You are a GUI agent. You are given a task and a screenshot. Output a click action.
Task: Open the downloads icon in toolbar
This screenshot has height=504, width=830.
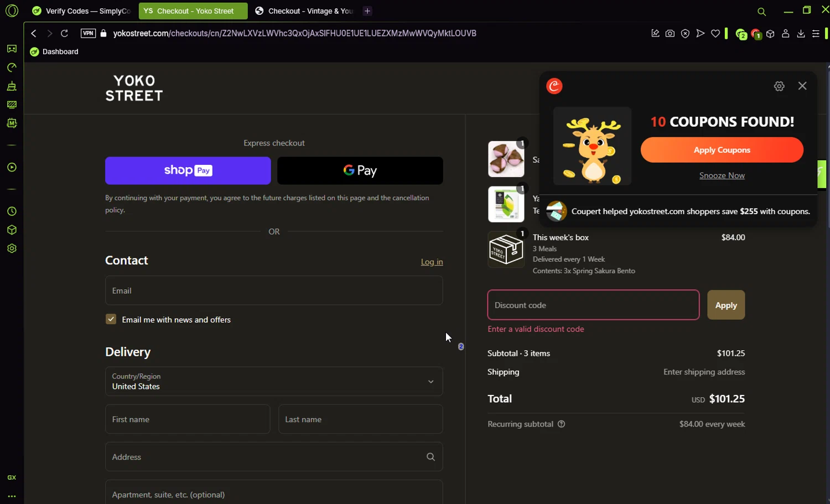point(801,33)
